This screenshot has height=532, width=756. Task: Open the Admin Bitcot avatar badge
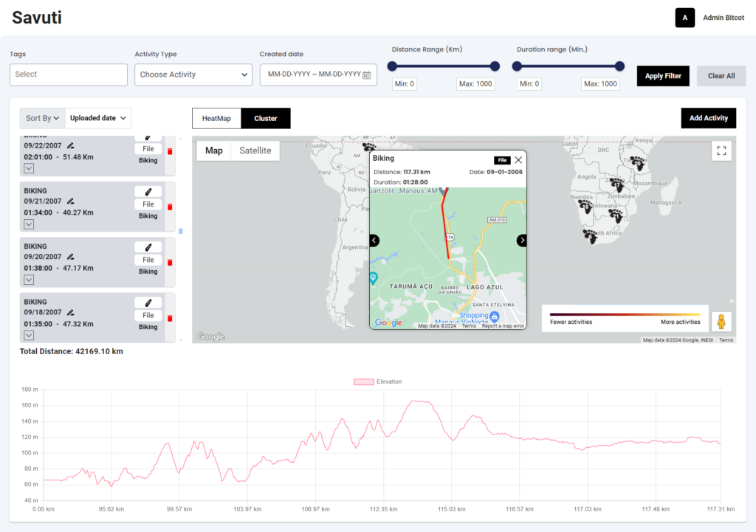[684, 18]
